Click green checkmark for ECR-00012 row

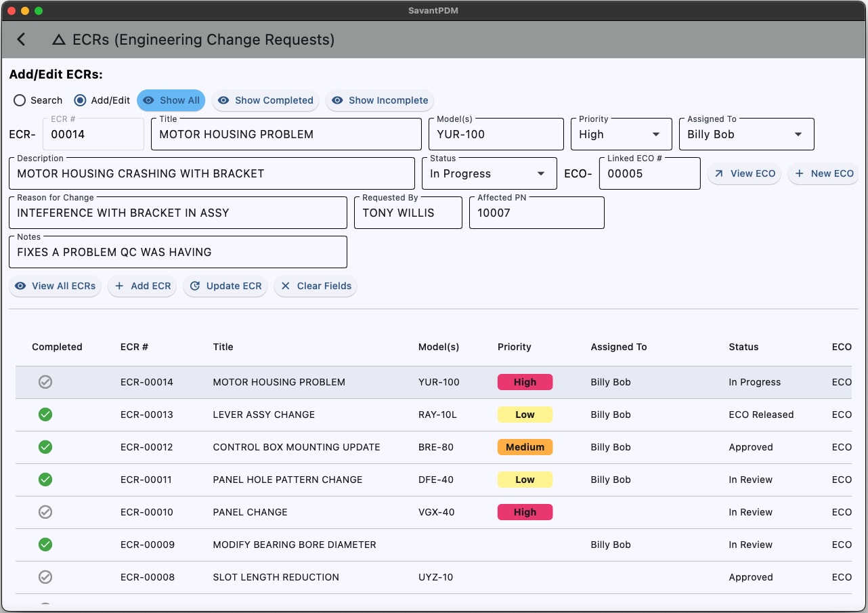pos(45,447)
